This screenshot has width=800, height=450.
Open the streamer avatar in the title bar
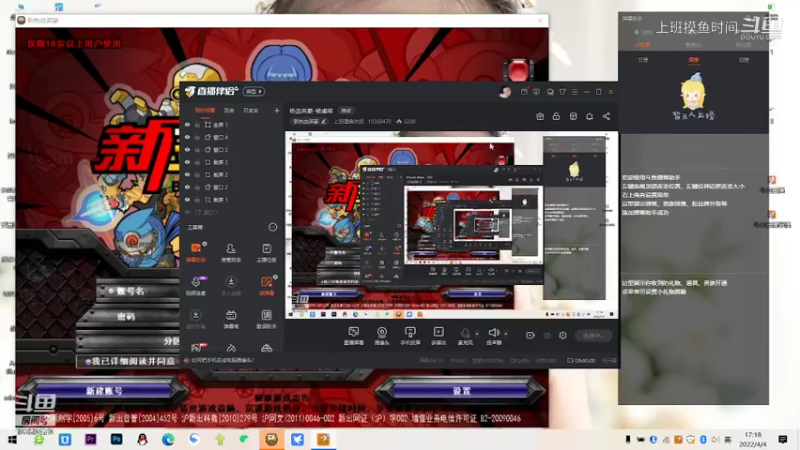505,92
